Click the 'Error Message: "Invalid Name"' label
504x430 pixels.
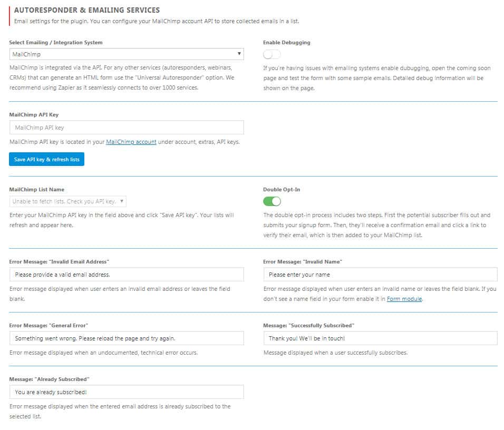click(303, 261)
